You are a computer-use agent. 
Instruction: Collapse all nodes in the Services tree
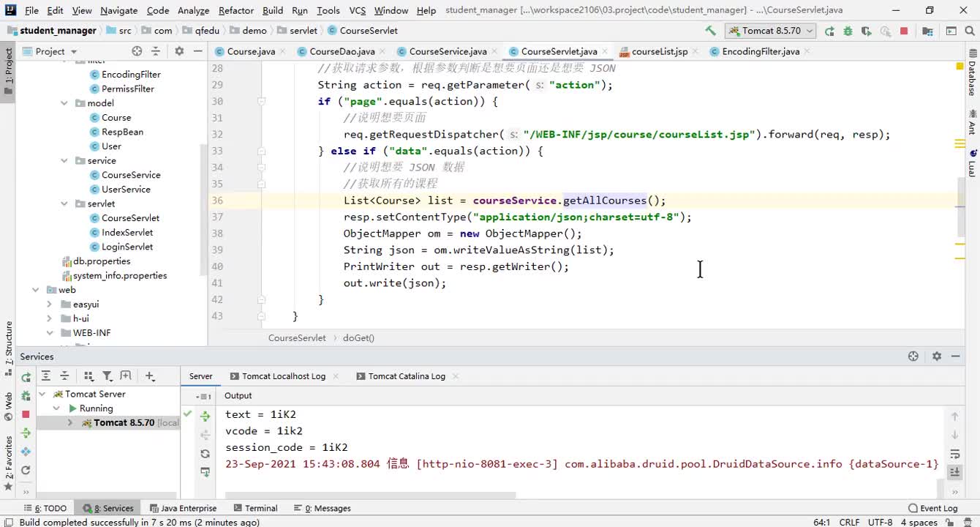(64, 375)
